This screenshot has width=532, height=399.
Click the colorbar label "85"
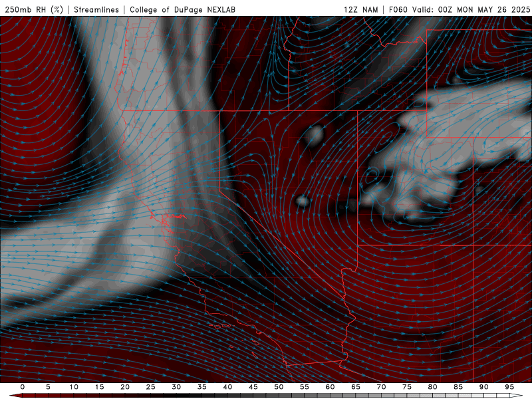coord(458,387)
